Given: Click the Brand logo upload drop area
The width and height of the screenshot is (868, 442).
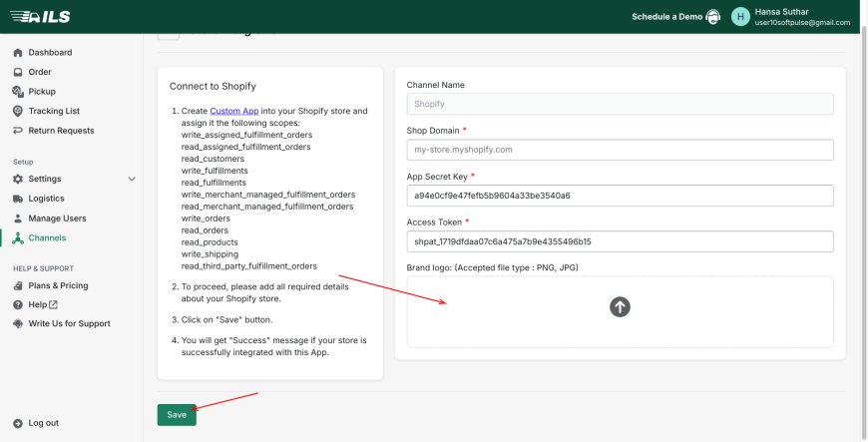Looking at the screenshot, I should click(620, 312).
